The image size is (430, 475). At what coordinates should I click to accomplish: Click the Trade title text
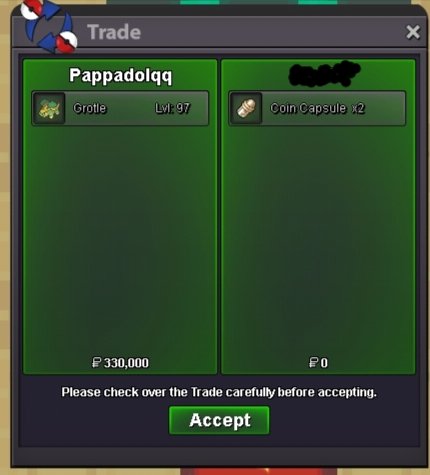tap(114, 32)
